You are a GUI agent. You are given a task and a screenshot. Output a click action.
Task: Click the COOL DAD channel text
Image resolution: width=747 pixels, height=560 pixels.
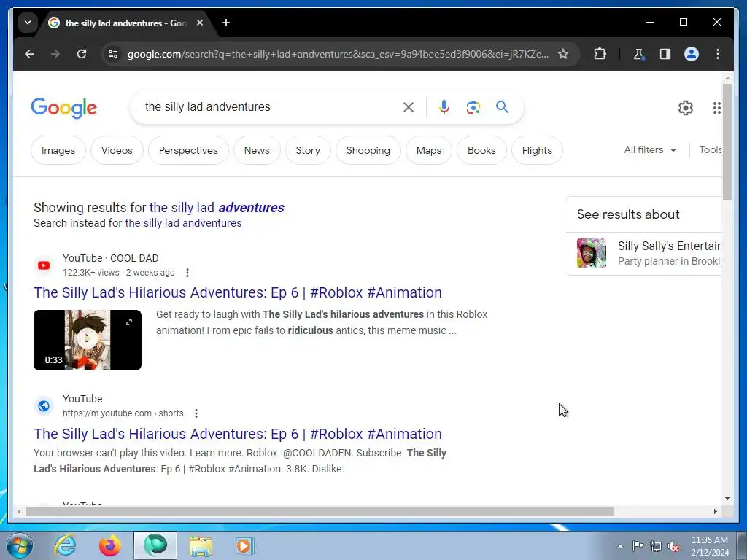134,259
